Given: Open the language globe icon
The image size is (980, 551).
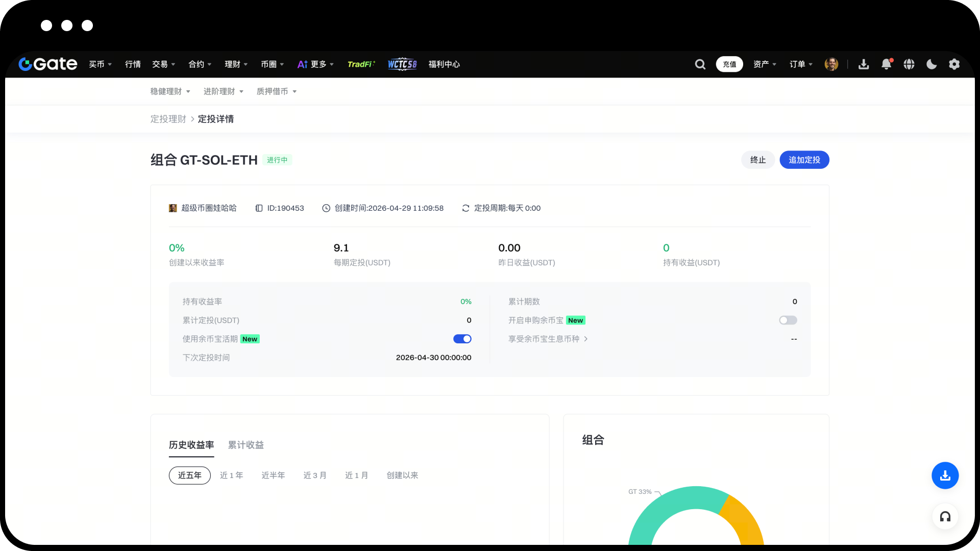Looking at the screenshot, I should pyautogui.click(x=909, y=64).
